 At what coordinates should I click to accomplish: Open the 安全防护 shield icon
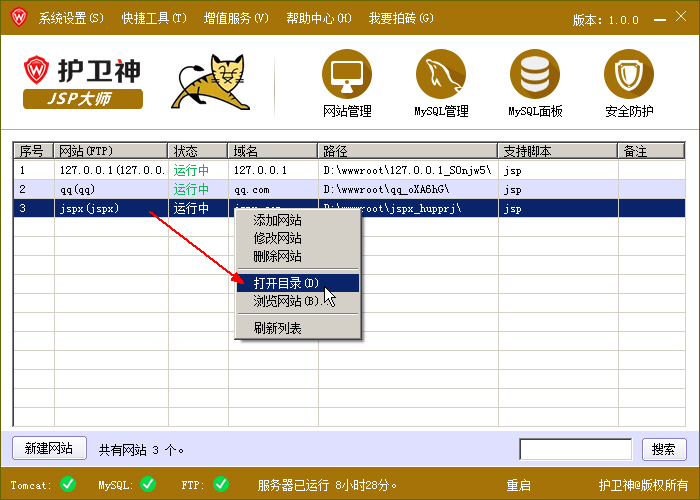(629, 74)
